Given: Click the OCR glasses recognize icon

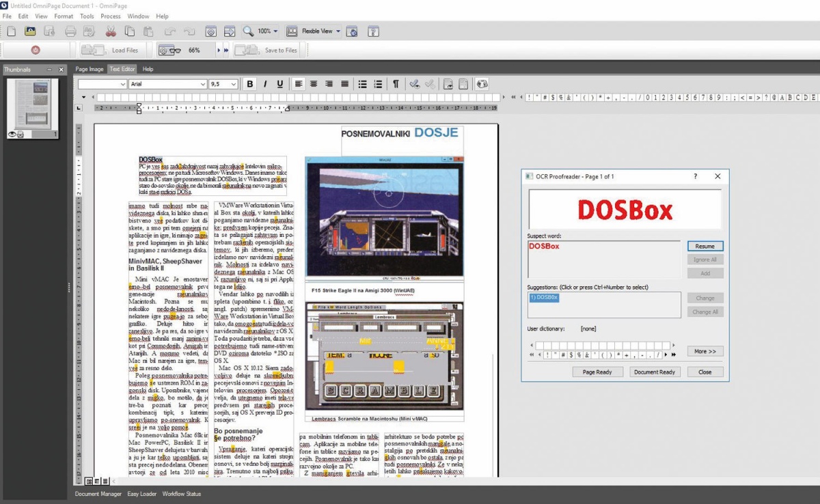Looking at the screenshot, I should [x=168, y=50].
